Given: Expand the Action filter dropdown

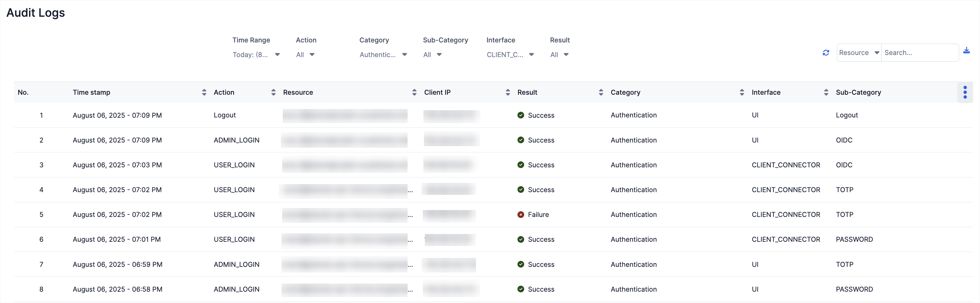Looking at the screenshot, I should 305,55.
